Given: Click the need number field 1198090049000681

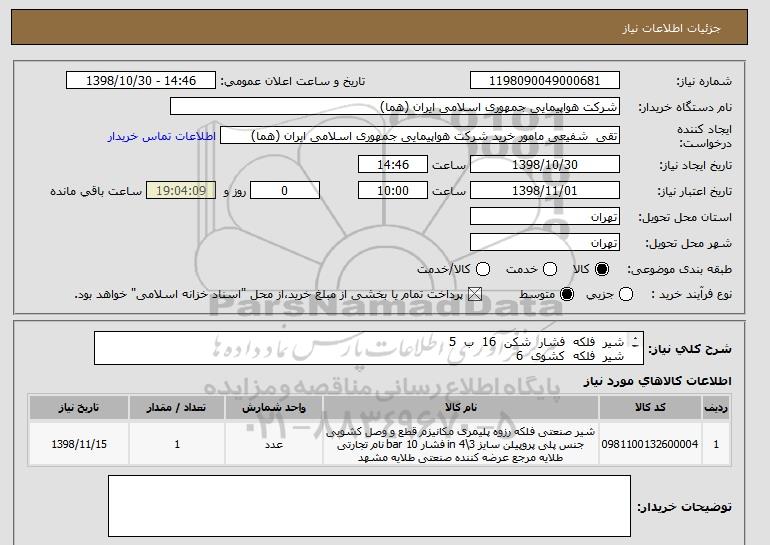Looking at the screenshot, I should click(545, 81).
